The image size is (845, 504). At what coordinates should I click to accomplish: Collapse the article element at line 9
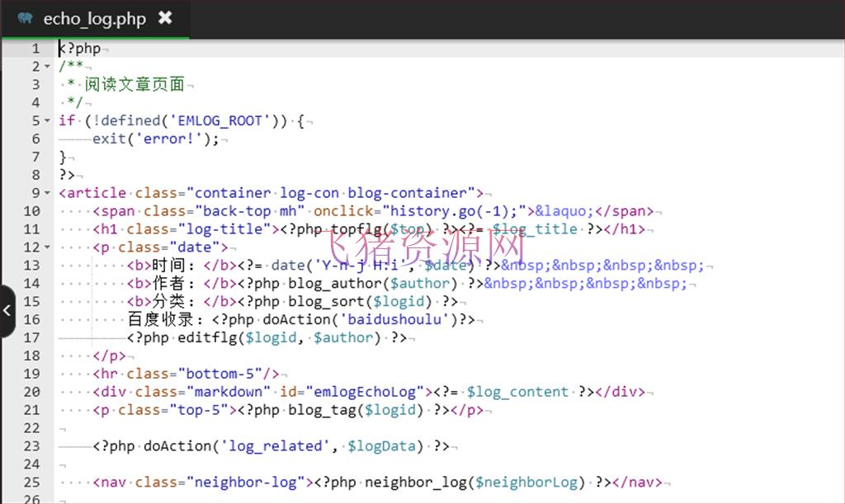coord(46,194)
